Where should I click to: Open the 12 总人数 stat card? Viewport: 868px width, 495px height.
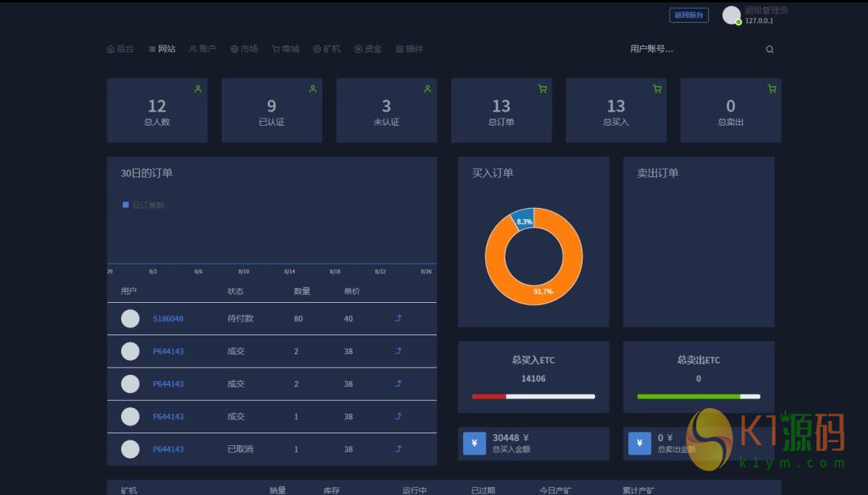point(157,111)
